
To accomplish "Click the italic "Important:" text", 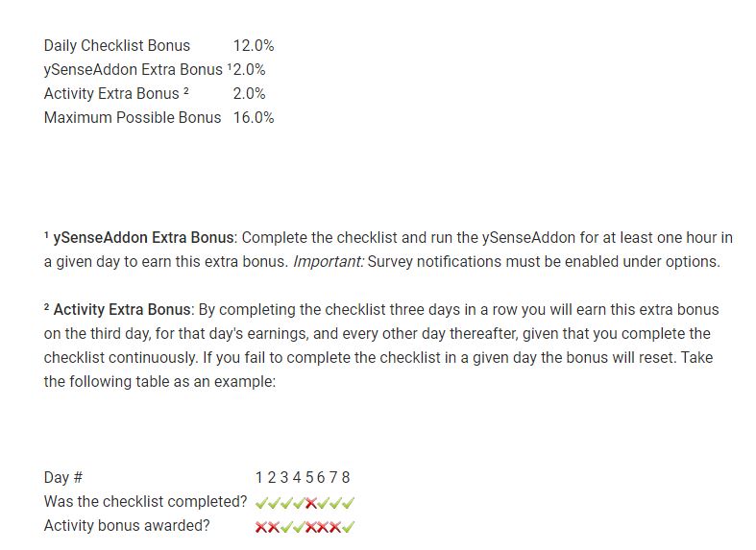I will [328, 261].
